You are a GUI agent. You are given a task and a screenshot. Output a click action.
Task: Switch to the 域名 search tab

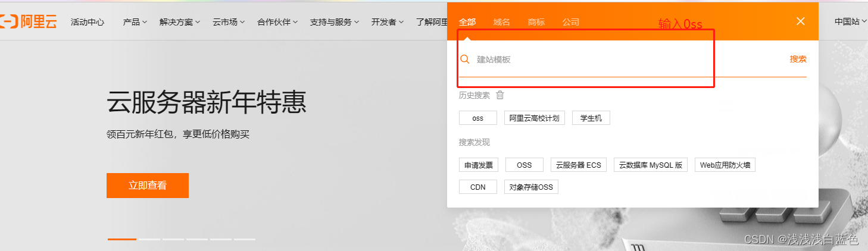(502, 22)
